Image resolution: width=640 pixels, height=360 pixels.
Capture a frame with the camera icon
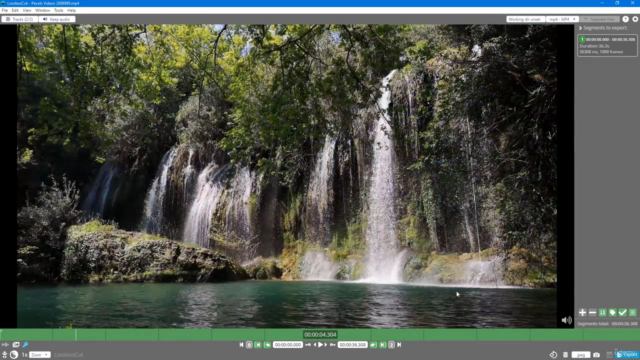[x=596, y=355]
